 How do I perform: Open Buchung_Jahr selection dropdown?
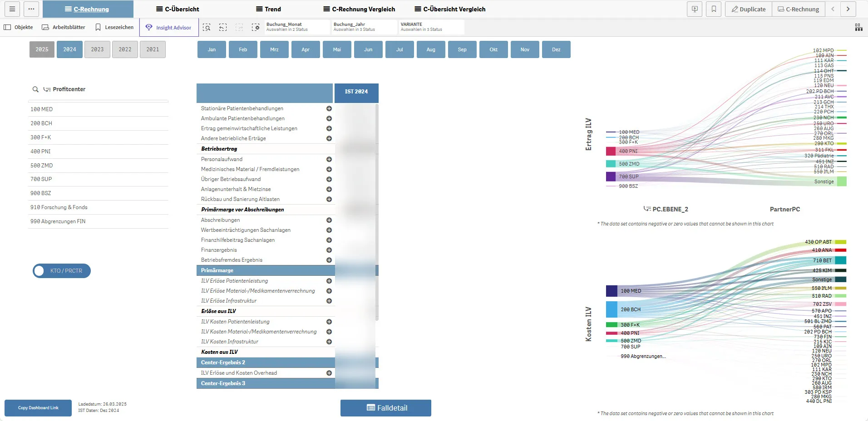tap(365, 27)
